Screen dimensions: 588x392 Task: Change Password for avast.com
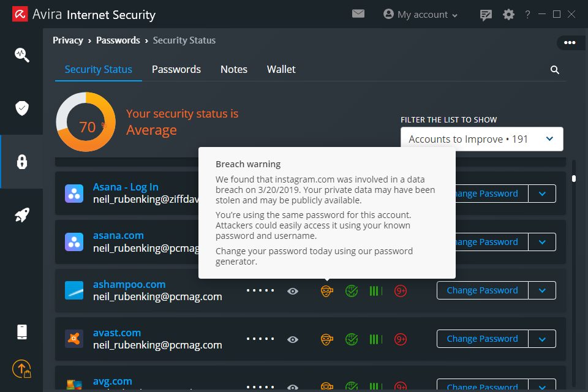click(482, 339)
